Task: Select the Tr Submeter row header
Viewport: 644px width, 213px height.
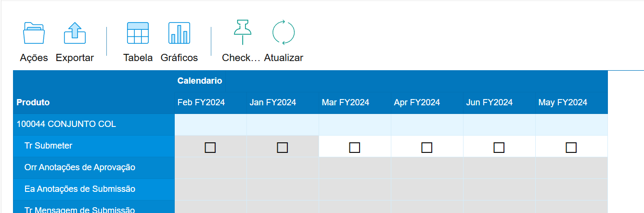Action: (x=94, y=146)
